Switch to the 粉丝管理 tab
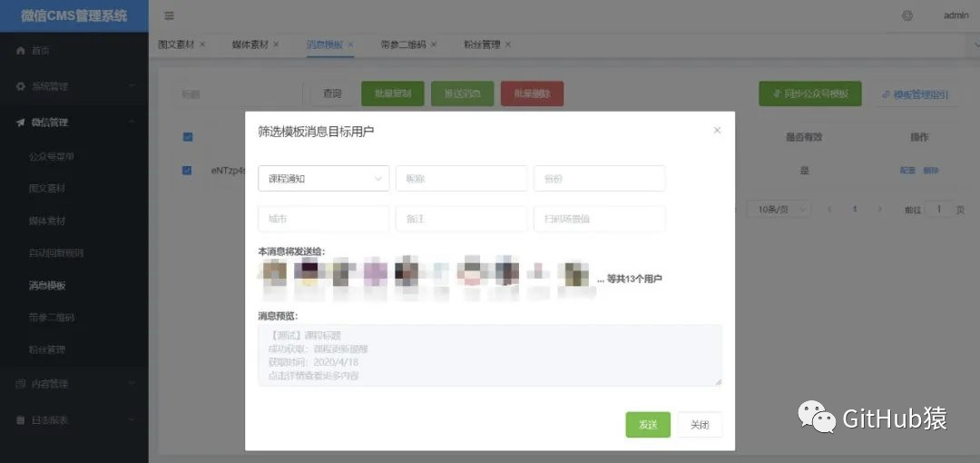The image size is (980, 463). [x=482, y=44]
